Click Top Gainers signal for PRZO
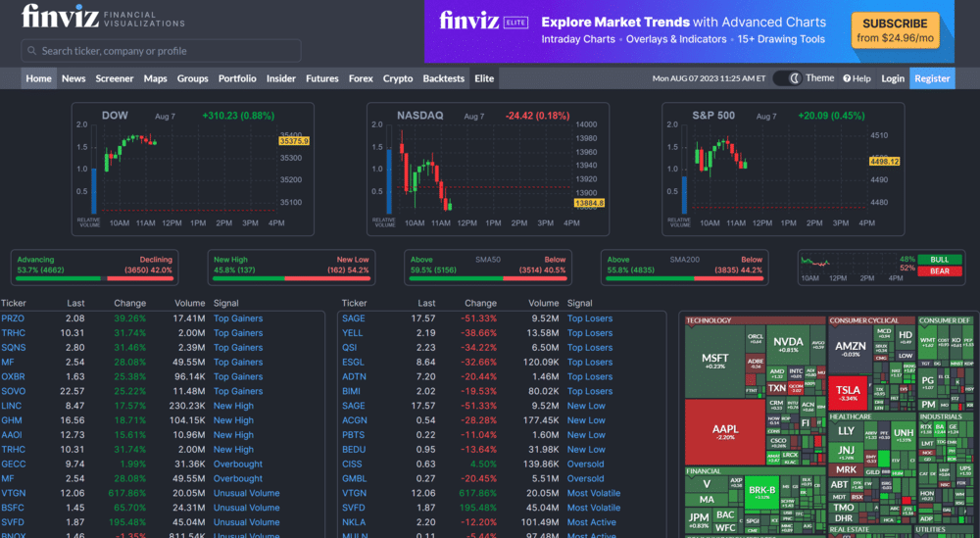This screenshot has height=538, width=980. (238, 318)
